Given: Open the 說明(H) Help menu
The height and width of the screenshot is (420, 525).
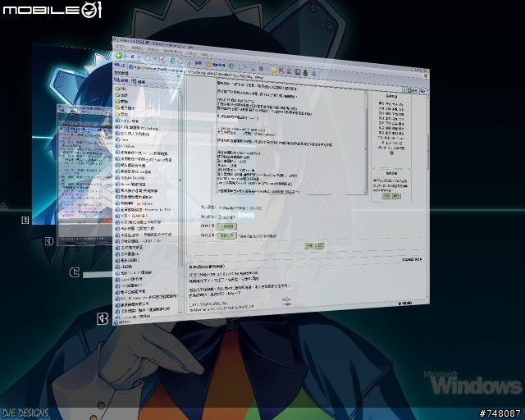Looking at the screenshot, I should click(207, 54).
